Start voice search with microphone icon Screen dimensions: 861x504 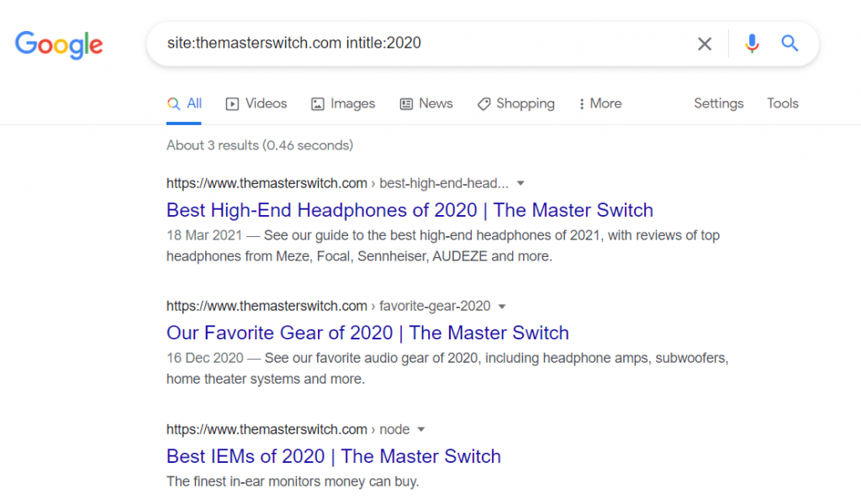pyautogui.click(x=752, y=44)
